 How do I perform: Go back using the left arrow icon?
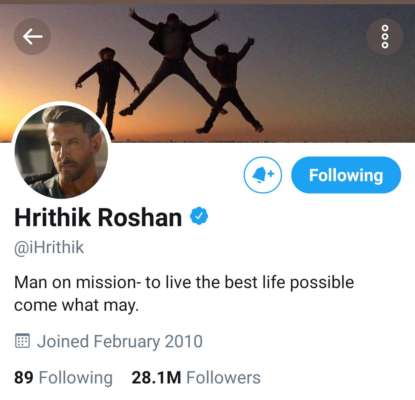[32, 36]
